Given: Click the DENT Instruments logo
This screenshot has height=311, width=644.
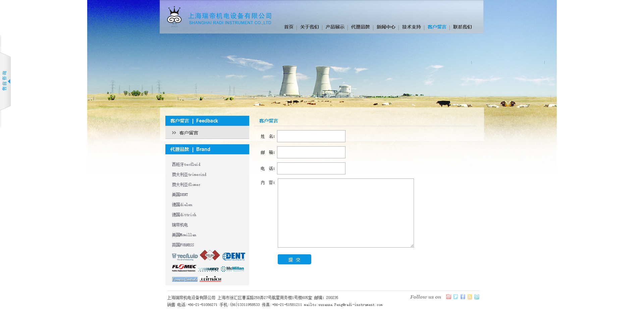Looking at the screenshot, I should click(x=234, y=257).
